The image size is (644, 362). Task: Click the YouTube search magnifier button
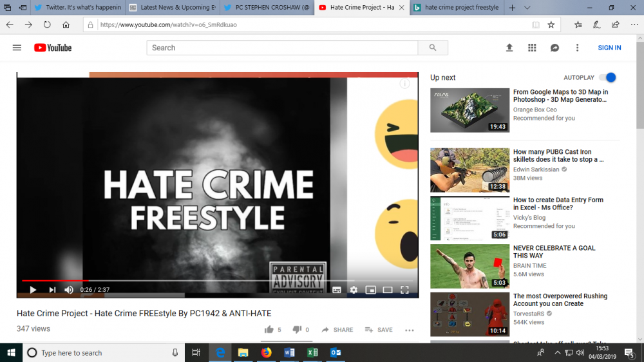click(x=433, y=48)
